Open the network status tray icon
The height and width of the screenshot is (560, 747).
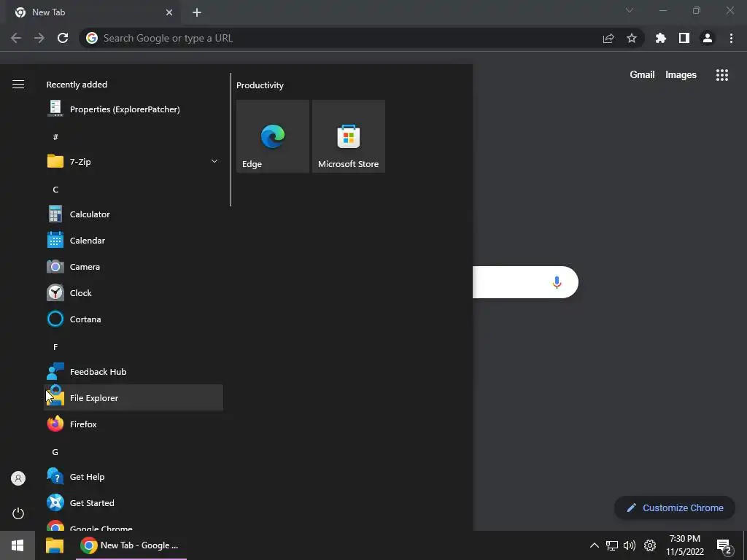coord(612,545)
